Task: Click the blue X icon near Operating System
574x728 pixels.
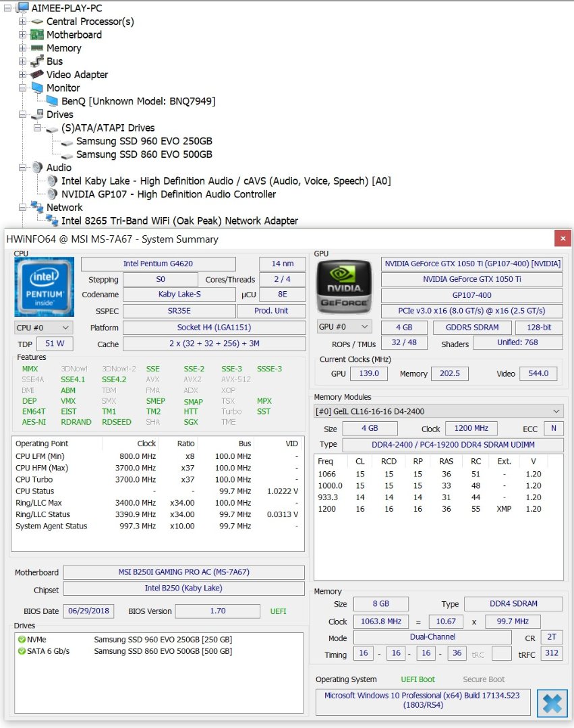Action: click(x=552, y=703)
